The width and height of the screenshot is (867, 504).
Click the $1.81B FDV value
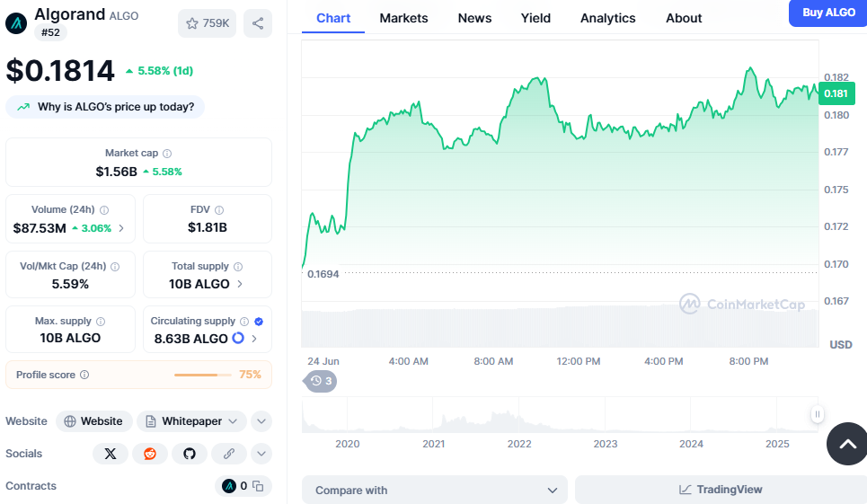(x=208, y=227)
